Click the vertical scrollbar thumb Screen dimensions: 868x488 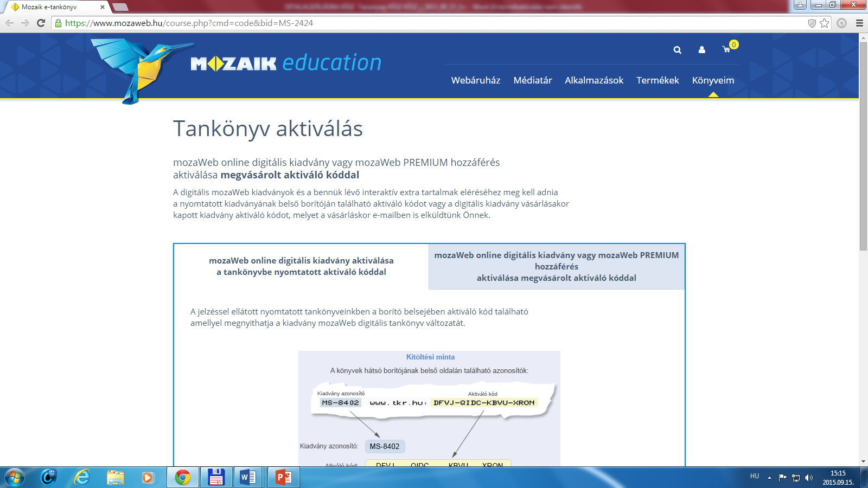(863, 146)
